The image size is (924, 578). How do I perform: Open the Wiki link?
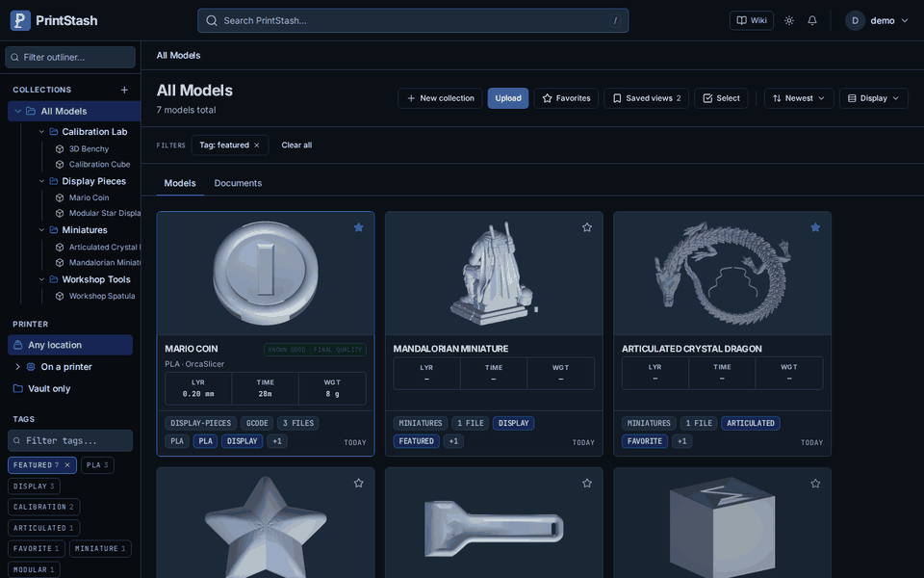coord(752,20)
